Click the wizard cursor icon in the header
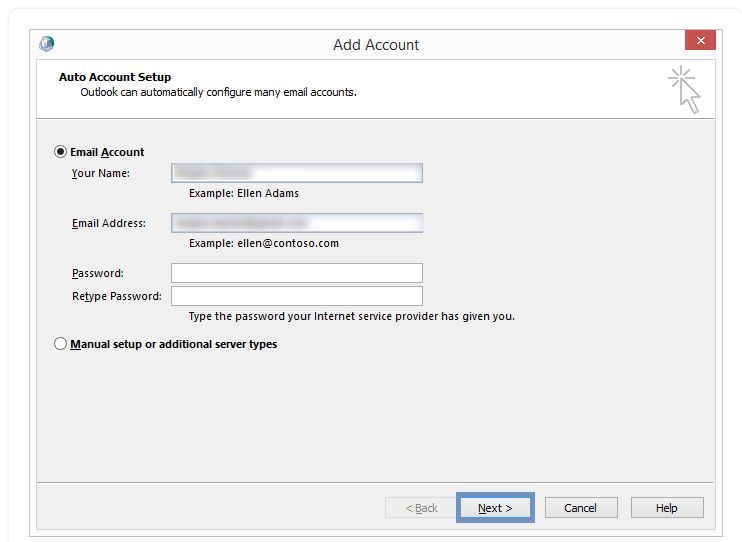The height and width of the screenshot is (542, 742). 684,88
